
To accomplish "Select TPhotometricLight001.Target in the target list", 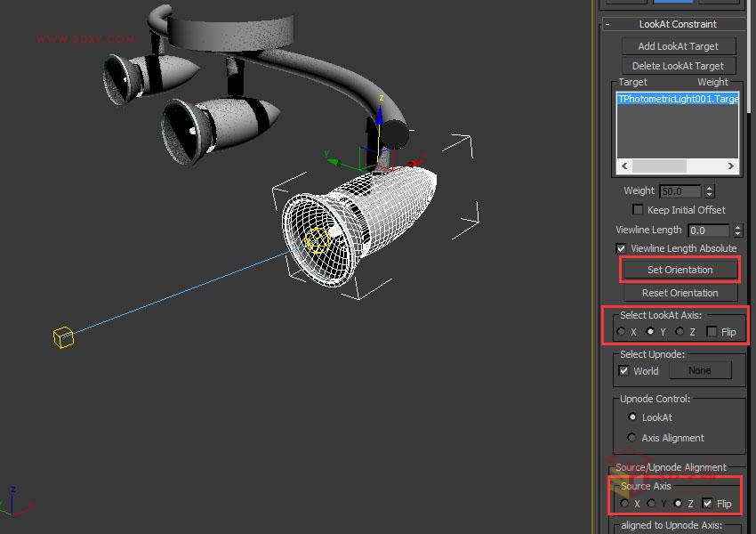I will [x=676, y=99].
